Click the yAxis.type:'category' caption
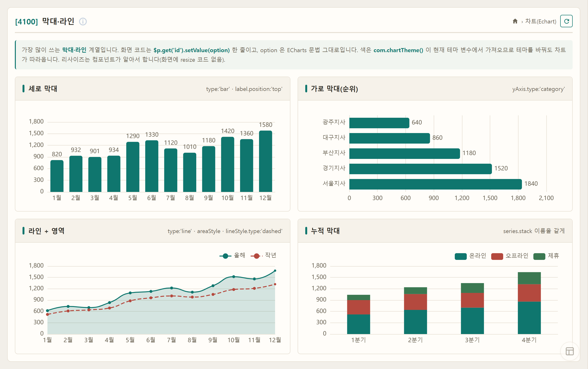The image size is (588, 369). [x=538, y=89]
